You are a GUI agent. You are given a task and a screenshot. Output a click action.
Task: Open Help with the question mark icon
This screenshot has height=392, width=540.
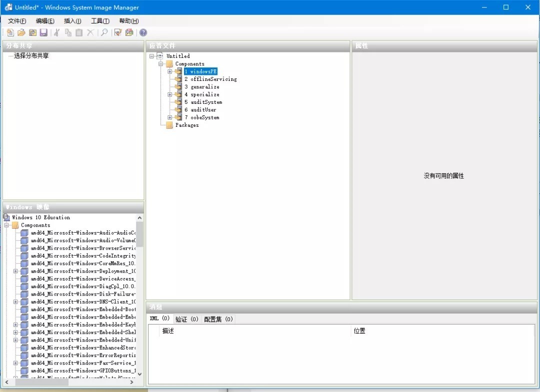point(143,32)
